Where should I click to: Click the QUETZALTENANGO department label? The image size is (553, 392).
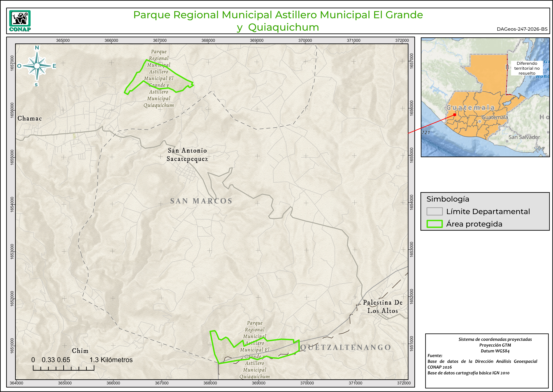click(x=346, y=347)
